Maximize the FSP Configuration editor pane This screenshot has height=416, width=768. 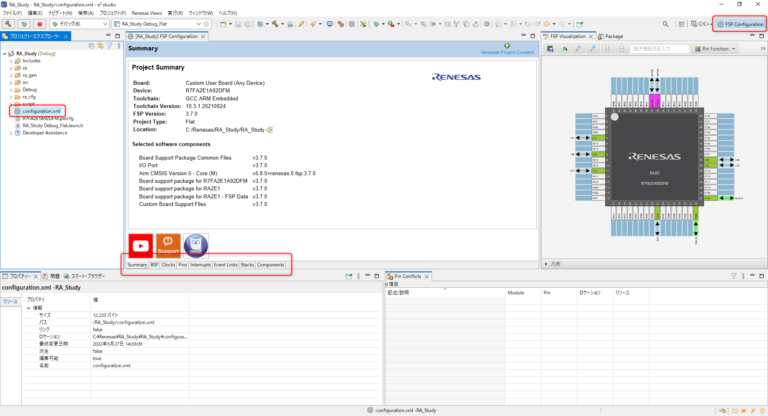click(532, 36)
